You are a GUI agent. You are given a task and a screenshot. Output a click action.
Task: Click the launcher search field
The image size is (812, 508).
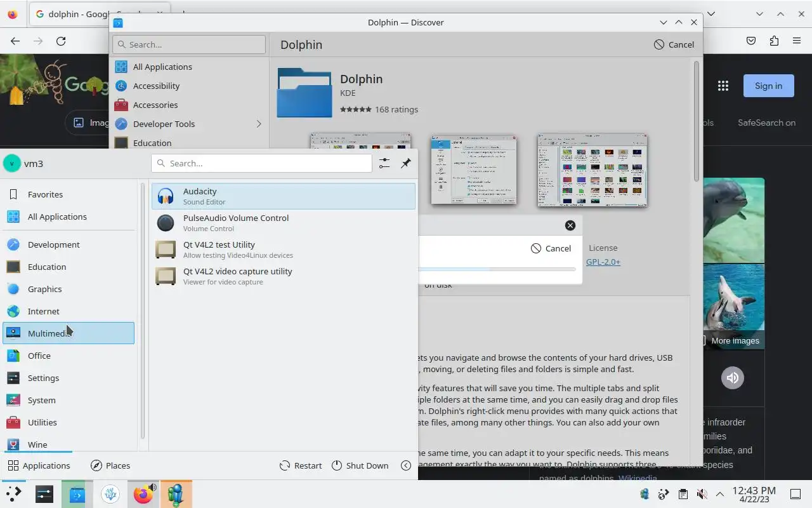click(x=261, y=163)
